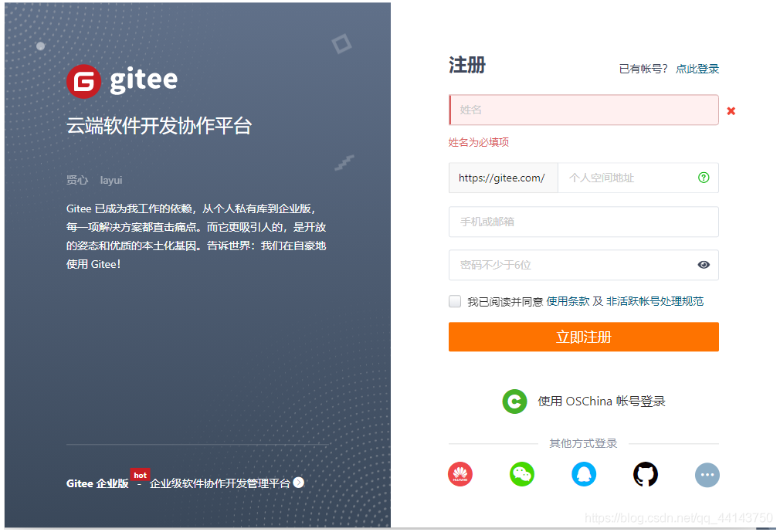The height and width of the screenshot is (532, 780).
Task: Focus the 姓名 input field
Action: tap(584, 110)
